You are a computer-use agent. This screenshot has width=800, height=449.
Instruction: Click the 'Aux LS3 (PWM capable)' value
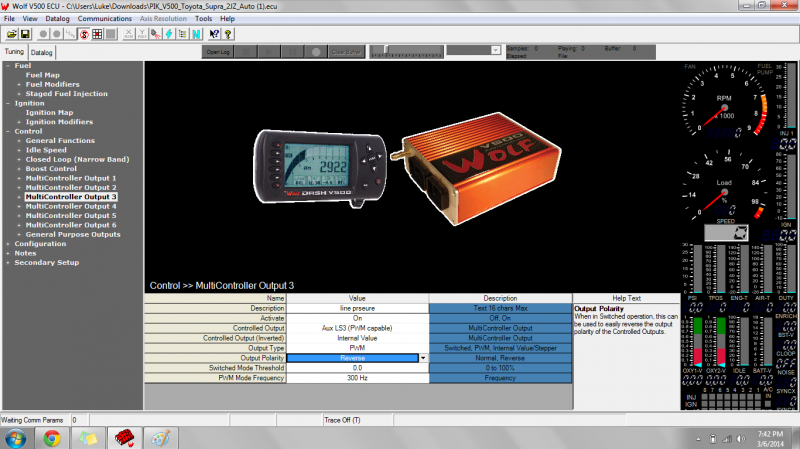click(x=357, y=328)
